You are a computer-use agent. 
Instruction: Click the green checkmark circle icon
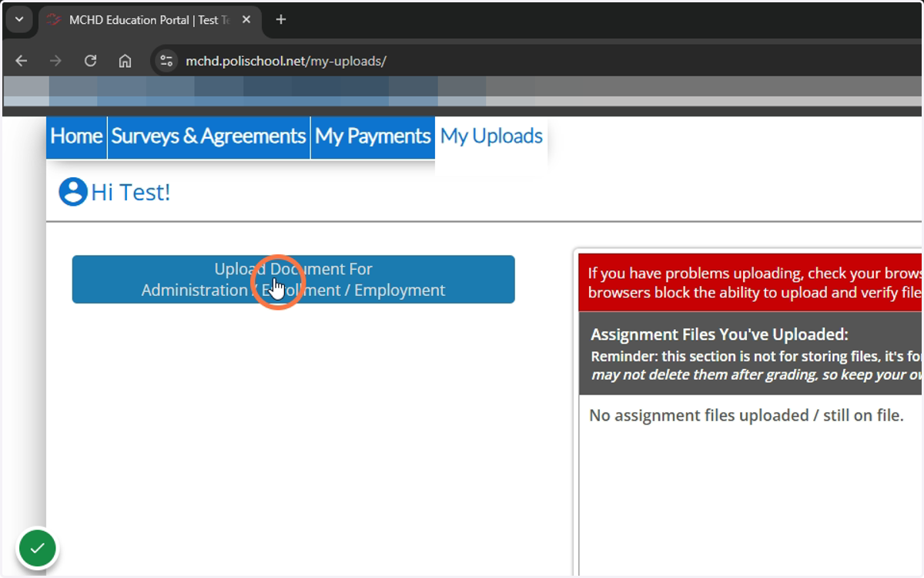click(x=37, y=549)
